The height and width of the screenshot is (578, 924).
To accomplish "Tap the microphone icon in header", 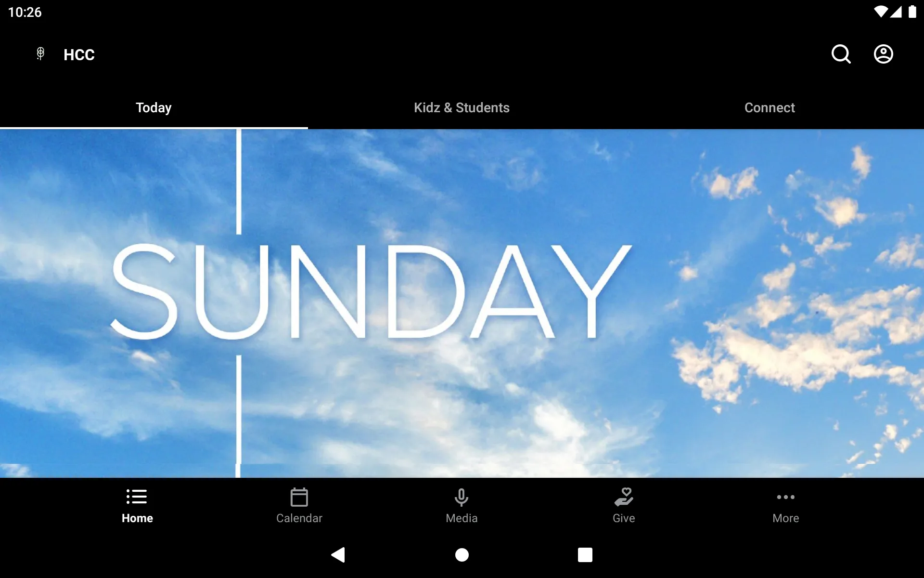I will point(39,54).
